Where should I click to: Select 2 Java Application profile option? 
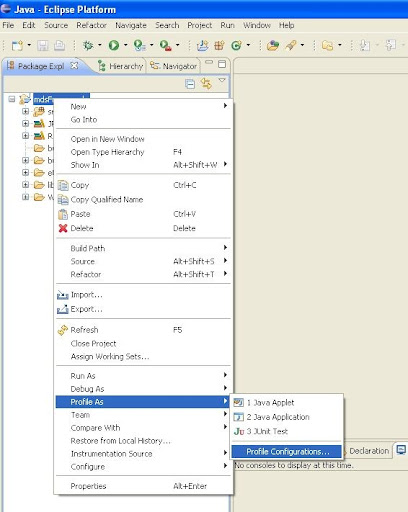pos(286,417)
